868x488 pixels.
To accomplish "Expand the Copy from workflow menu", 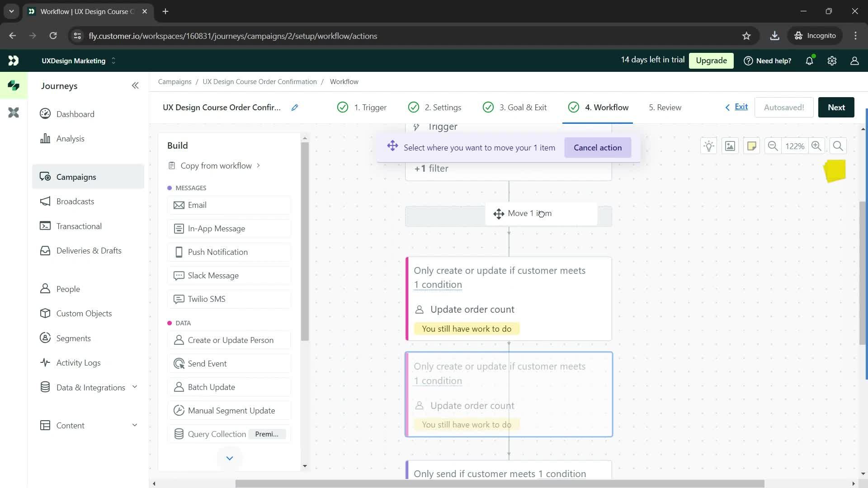I will (259, 166).
